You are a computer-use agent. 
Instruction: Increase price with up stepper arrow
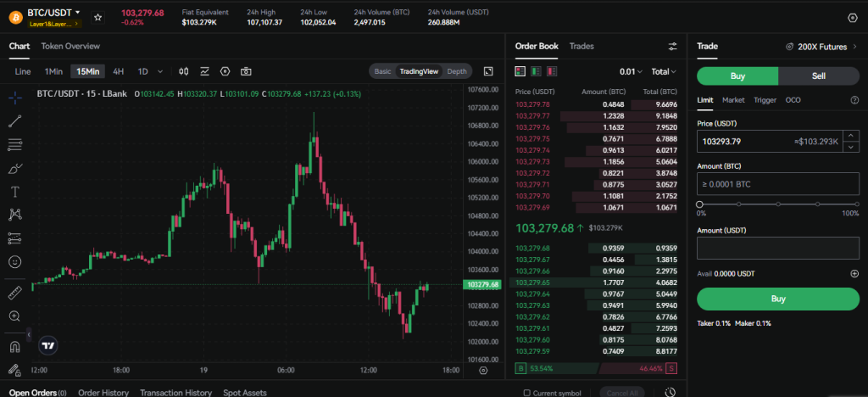(851, 137)
